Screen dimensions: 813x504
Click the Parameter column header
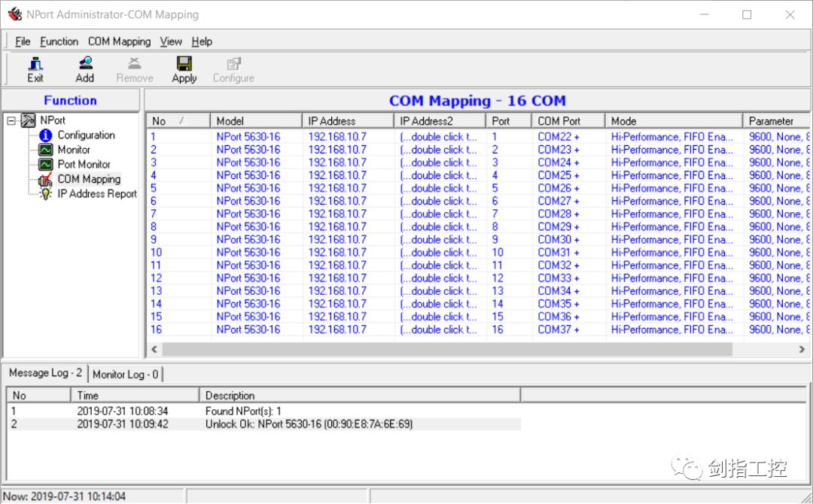776,120
